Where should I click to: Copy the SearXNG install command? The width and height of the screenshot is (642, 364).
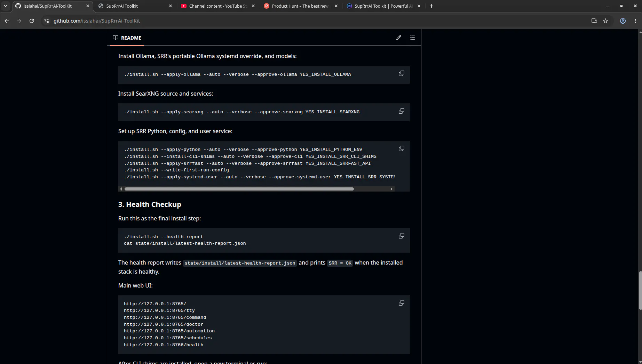tap(401, 111)
